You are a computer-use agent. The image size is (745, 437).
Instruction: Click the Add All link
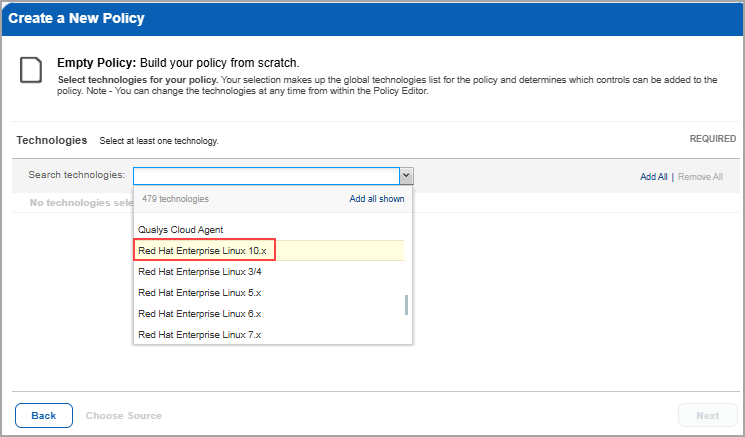(653, 177)
